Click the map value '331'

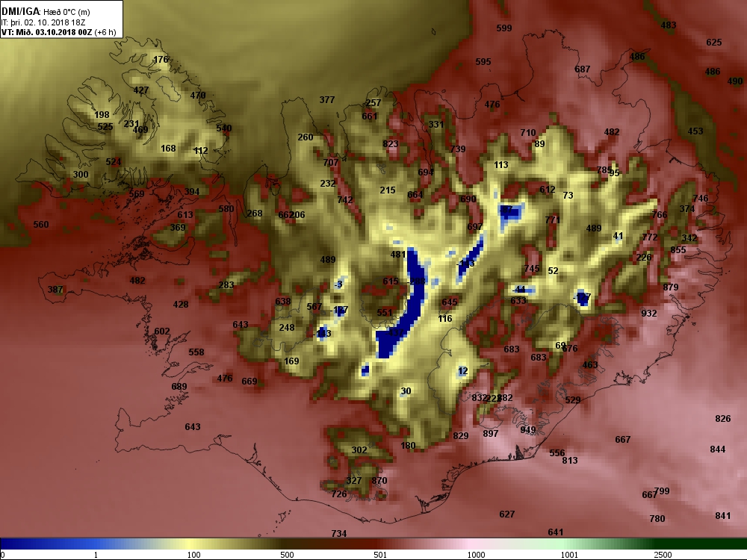pos(436,124)
